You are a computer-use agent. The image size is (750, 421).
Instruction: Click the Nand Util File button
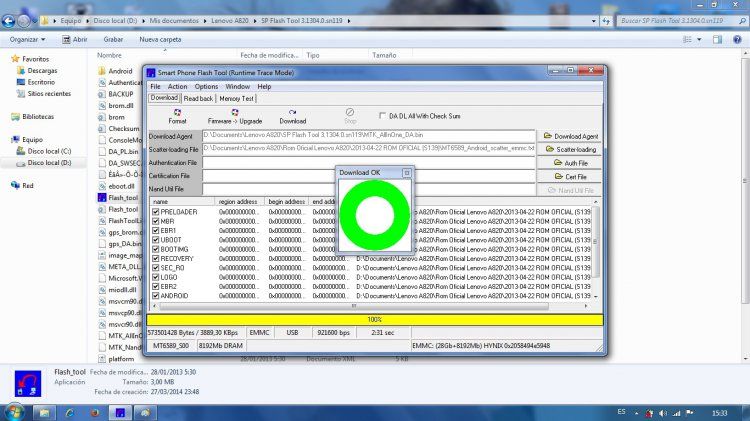tap(570, 190)
